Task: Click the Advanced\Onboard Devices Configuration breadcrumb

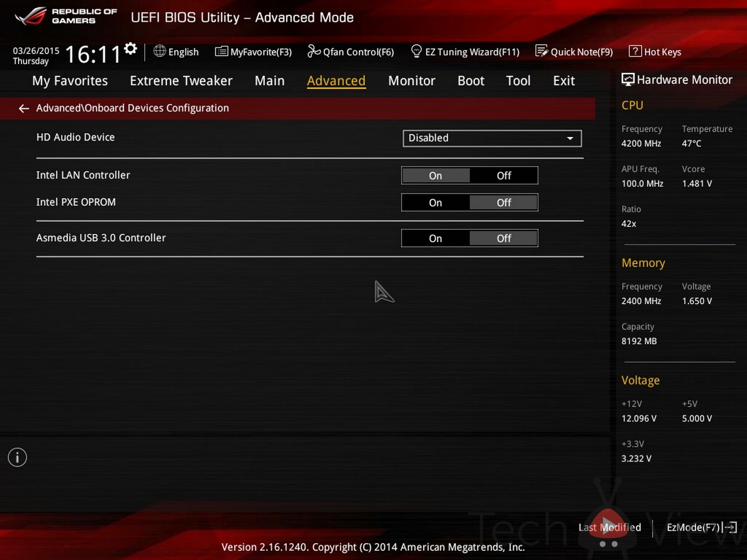Action: click(x=132, y=108)
